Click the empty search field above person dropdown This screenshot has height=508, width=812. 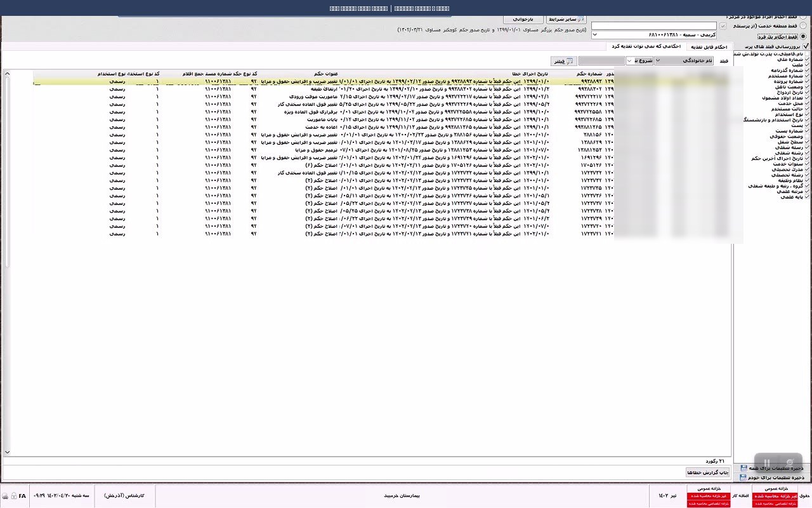[654, 26]
